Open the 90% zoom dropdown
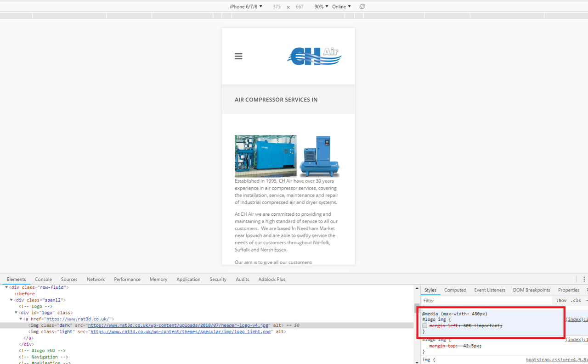Viewport: 588px width, 364px height. [321, 6]
